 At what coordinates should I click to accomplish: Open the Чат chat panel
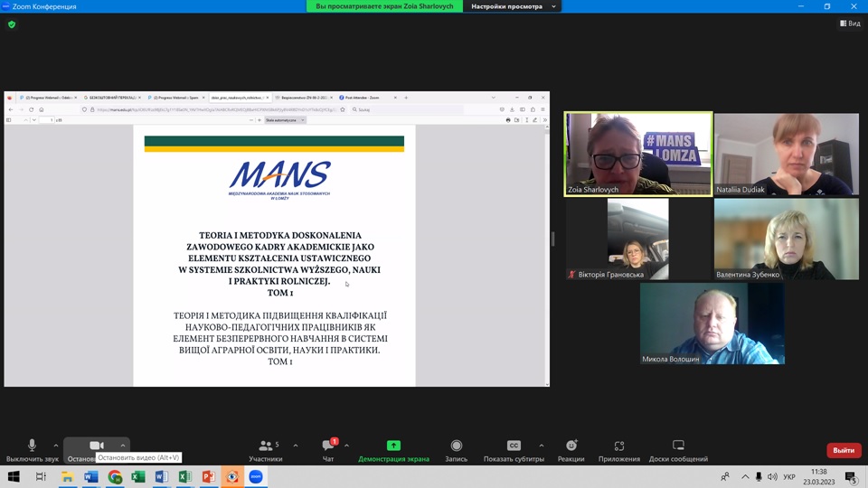(328, 450)
